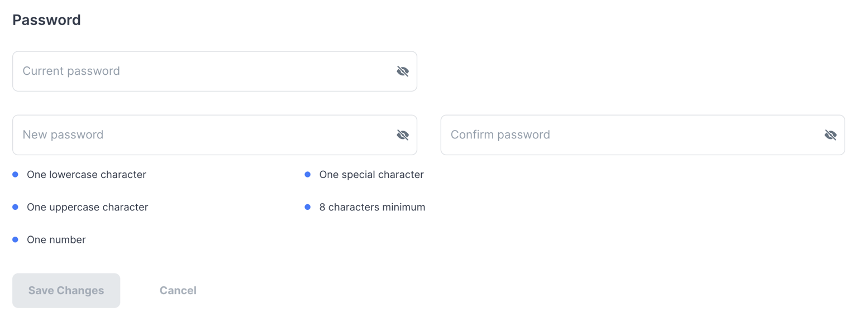Select the Confirm password field
Screen dimensions: 868x317
[631, 135]
